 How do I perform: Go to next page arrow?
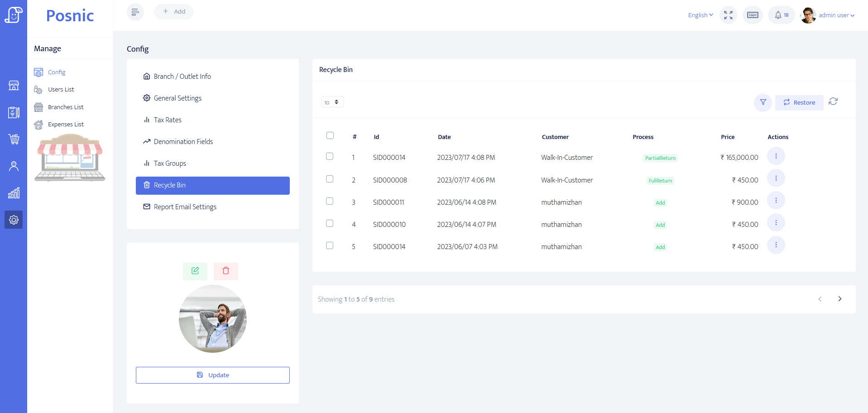pos(839,299)
